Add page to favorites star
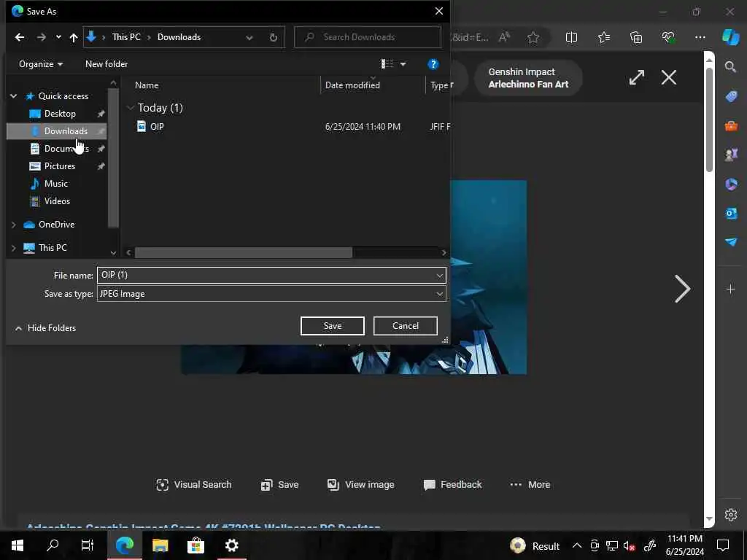The width and height of the screenshot is (747, 560). click(x=533, y=37)
